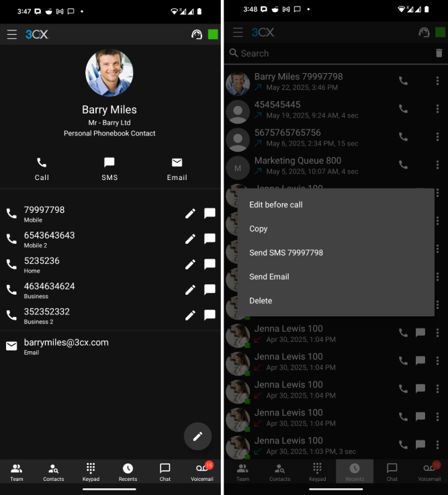Choose Delete in context menu
Screen dimensions: 448x495
[336, 300]
